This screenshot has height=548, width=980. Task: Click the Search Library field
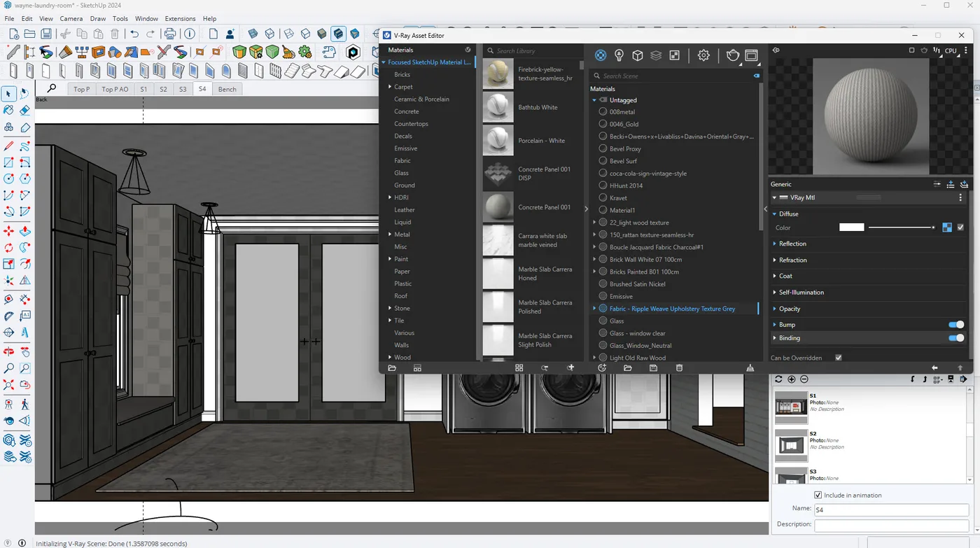(x=532, y=50)
